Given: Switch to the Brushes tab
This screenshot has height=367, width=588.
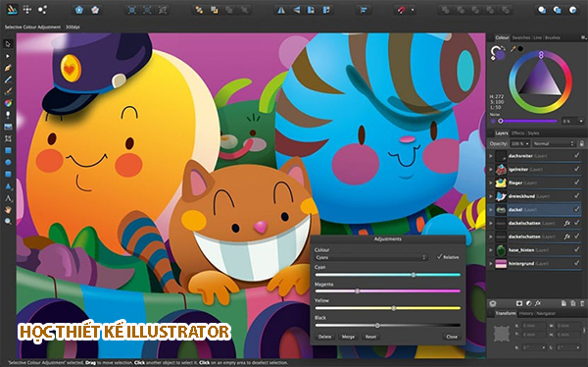Looking at the screenshot, I should [553, 37].
